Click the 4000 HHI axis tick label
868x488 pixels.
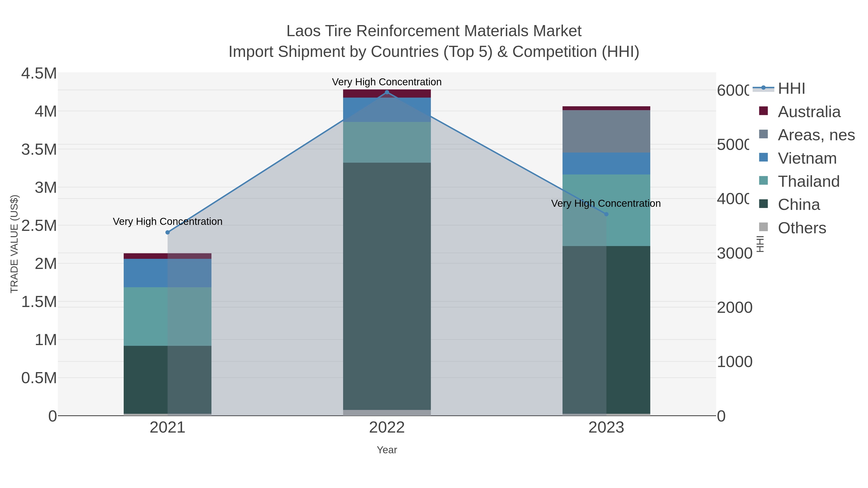(732, 199)
